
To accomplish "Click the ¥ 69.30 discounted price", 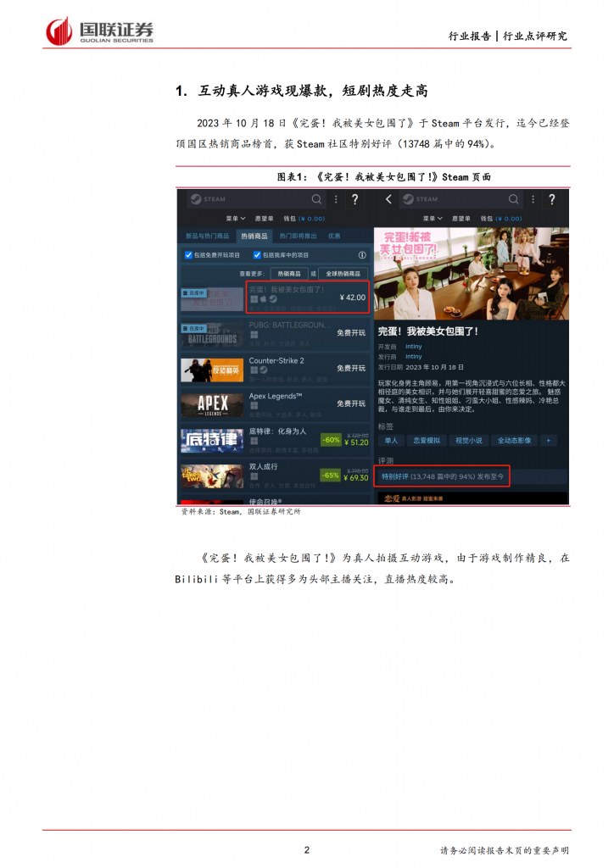I will pyautogui.click(x=356, y=478).
